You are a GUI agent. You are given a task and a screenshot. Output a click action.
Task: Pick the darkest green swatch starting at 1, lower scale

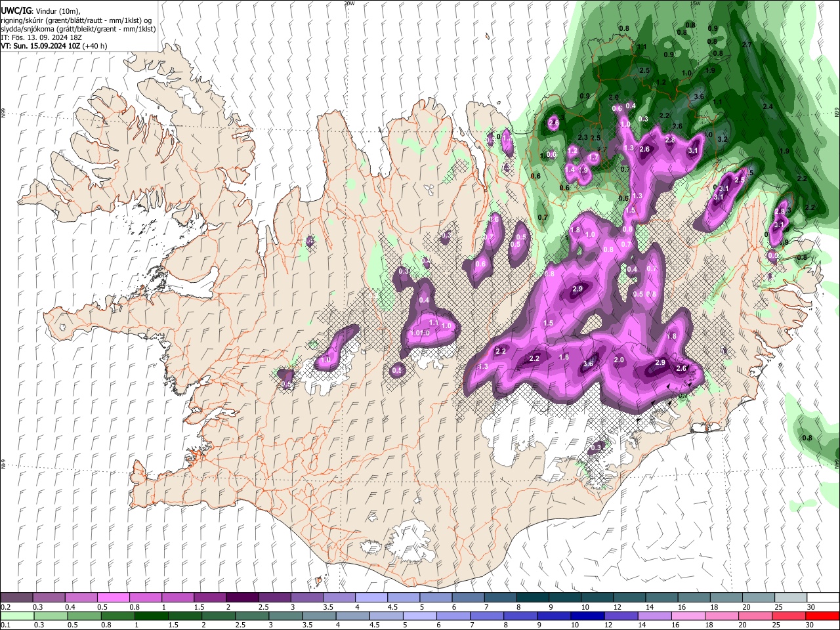click(x=151, y=616)
